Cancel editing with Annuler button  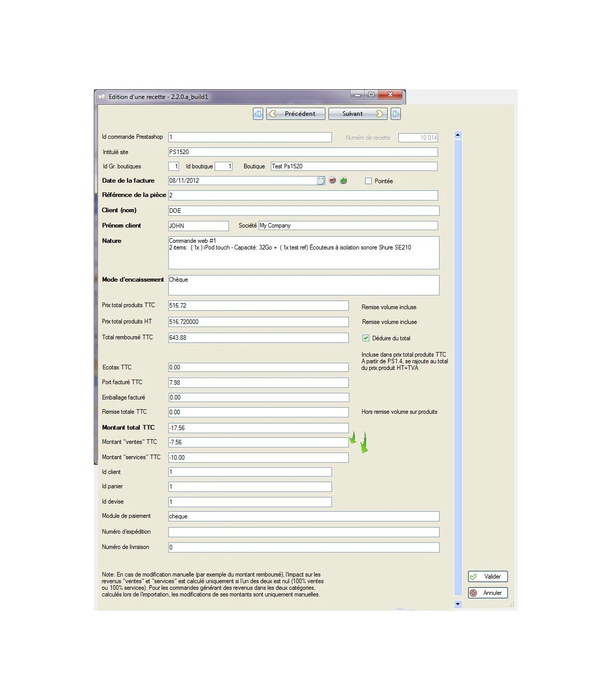(488, 593)
